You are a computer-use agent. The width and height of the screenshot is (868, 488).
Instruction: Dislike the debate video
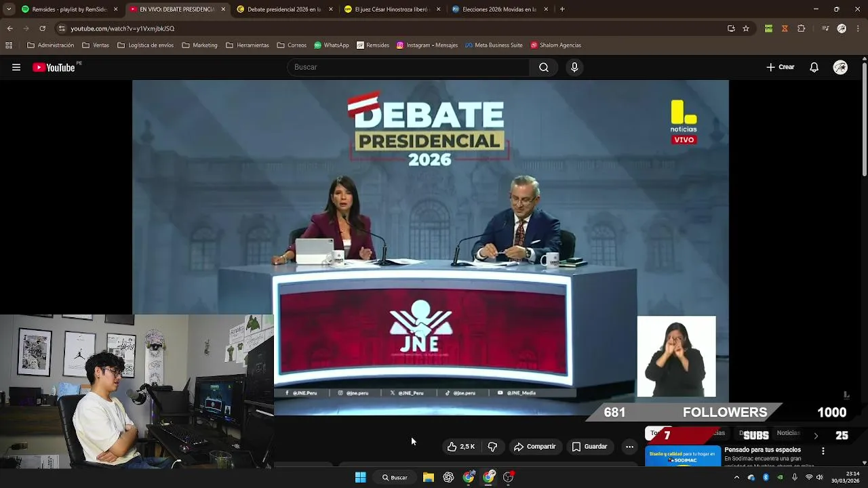(x=492, y=447)
